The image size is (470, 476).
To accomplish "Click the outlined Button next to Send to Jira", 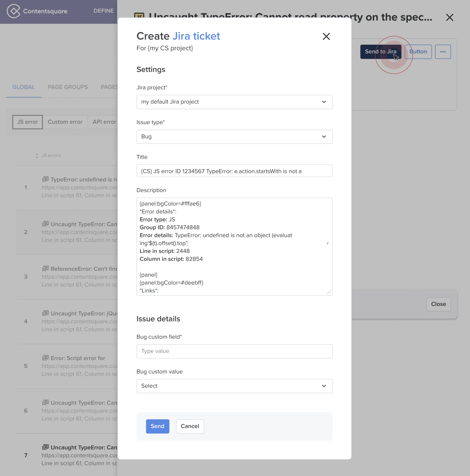I will click(418, 52).
